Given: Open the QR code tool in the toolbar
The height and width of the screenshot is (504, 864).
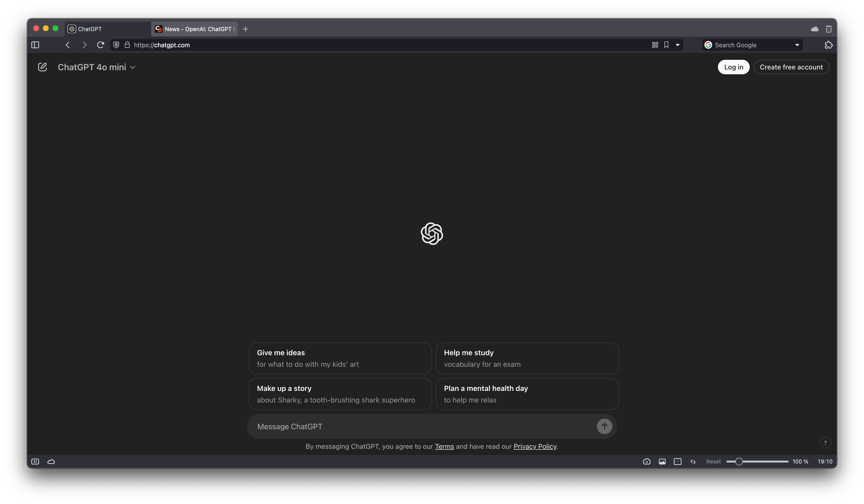Looking at the screenshot, I should tap(655, 45).
